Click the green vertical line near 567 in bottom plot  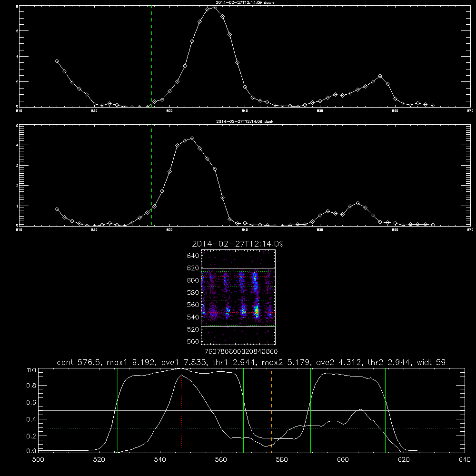243,410
